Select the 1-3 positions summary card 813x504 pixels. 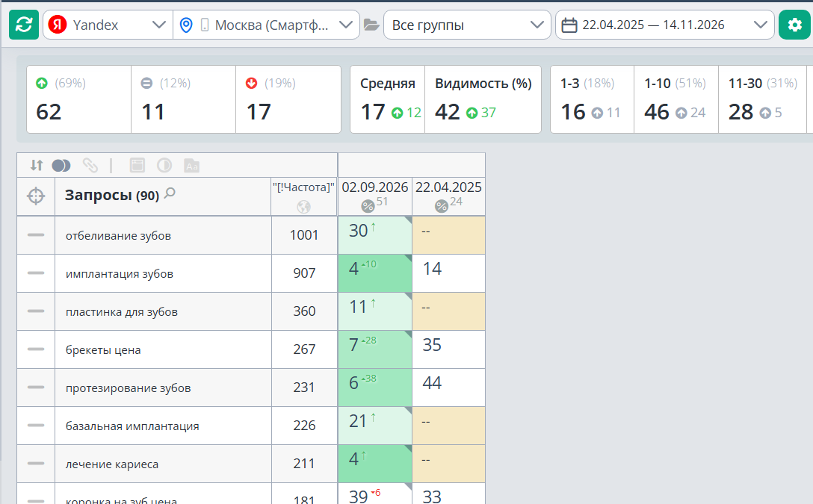pos(592,99)
